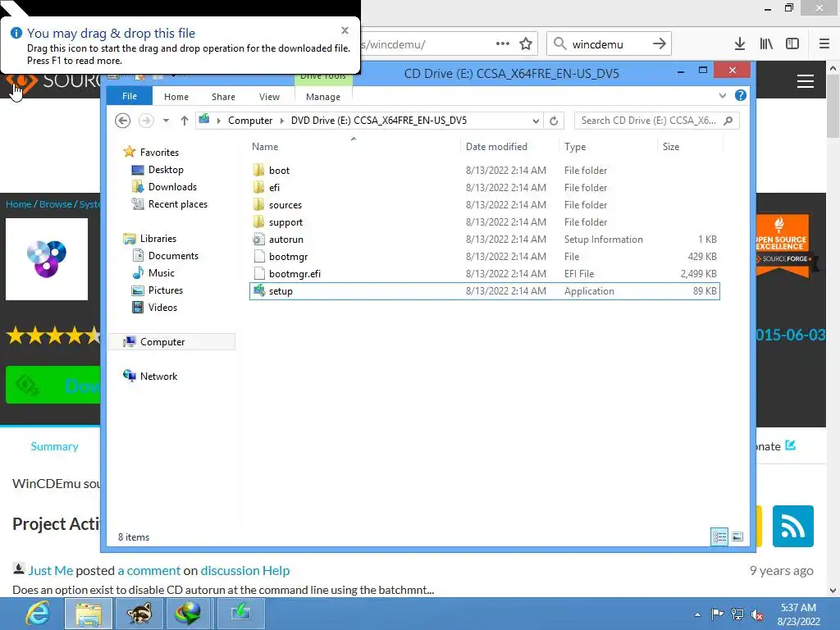Image resolution: width=840 pixels, height=630 pixels.
Task: Select Music library
Action: [162, 273]
